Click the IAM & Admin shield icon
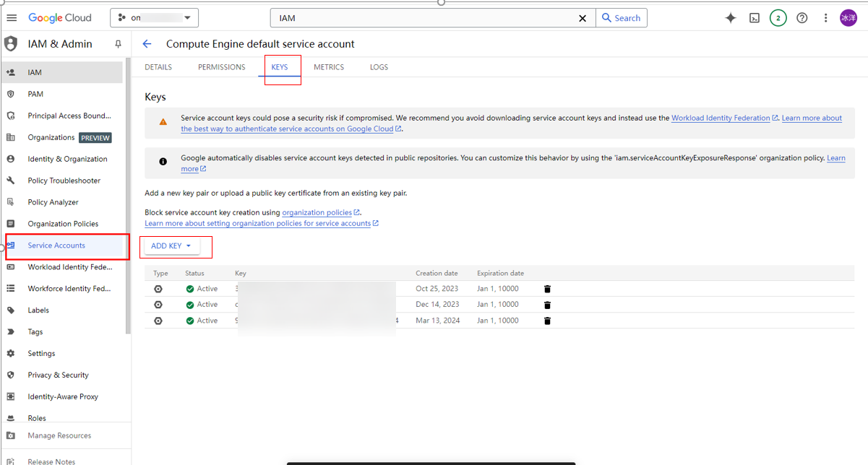The width and height of the screenshot is (868, 465). [x=11, y=44]
